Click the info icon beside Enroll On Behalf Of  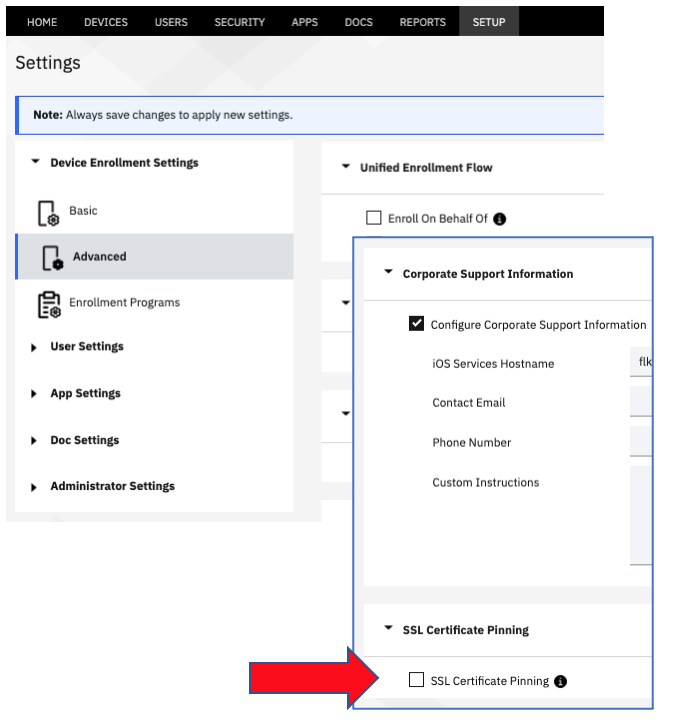pyautogui.click(x=500, y=219)
